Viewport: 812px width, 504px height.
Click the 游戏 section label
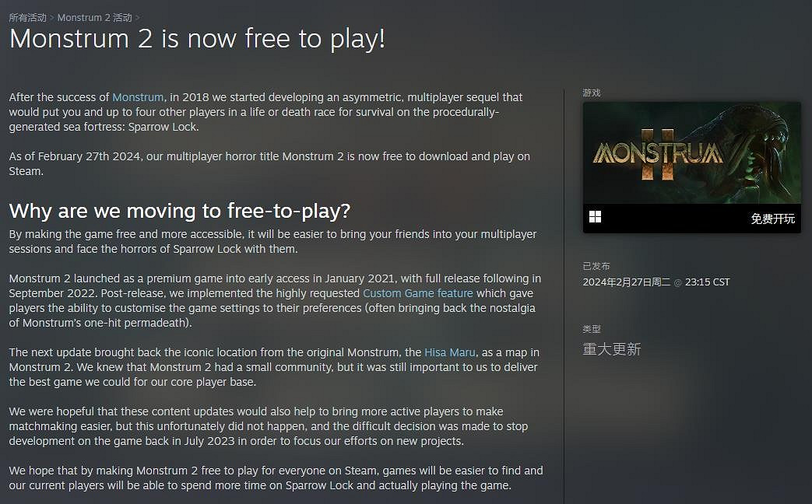592,93
